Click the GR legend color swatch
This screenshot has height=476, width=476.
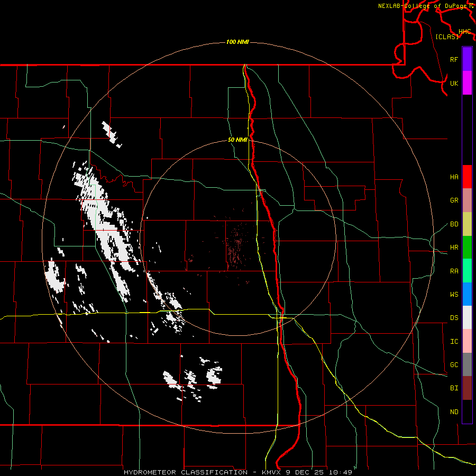coord(467,200)
